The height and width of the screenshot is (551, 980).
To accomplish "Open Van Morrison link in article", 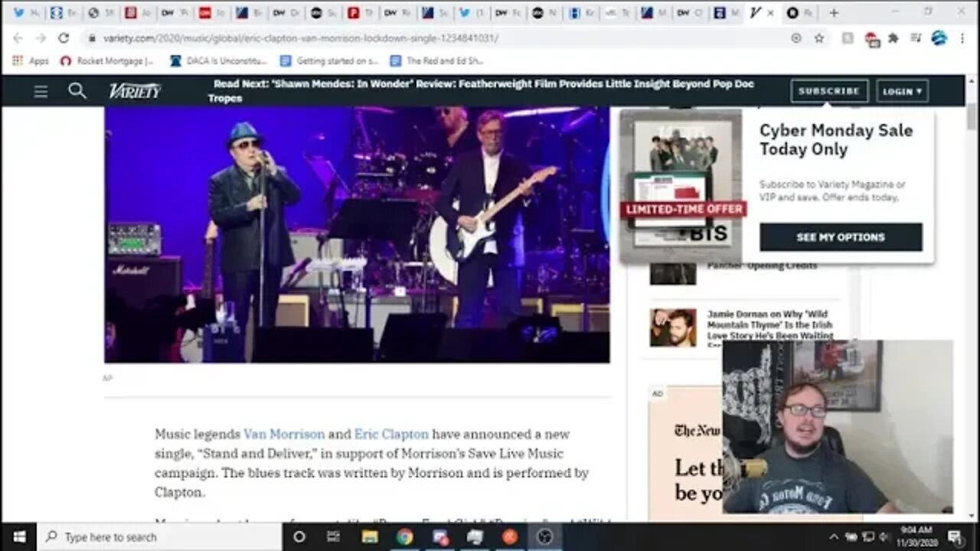I will (284, 434).
